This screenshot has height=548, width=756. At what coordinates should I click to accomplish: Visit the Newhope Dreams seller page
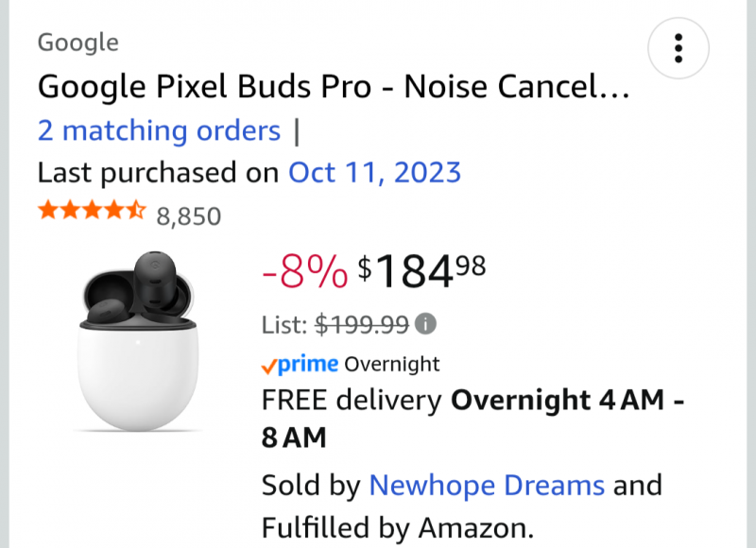(486, 486)
